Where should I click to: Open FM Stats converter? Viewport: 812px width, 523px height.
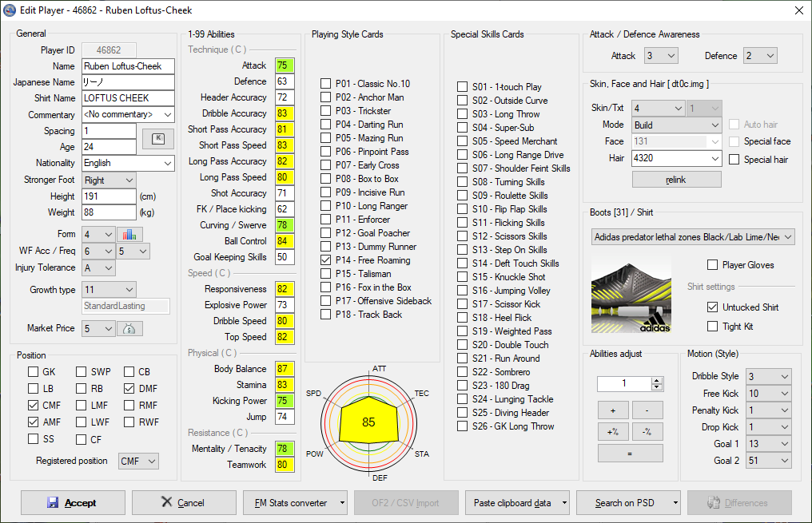tap(291, 503)
